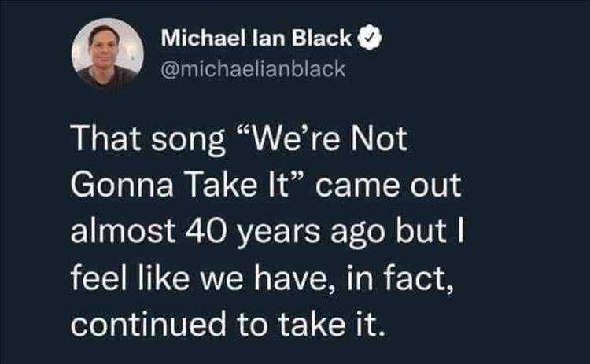This screenshot has height=364, width=590.
Task: Click the @michaelianblack handle
Action: [x=253, y=69]
